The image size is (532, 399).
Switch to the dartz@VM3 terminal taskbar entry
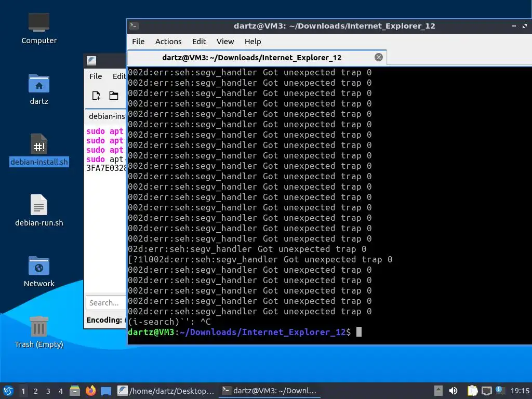click(270, 391)
